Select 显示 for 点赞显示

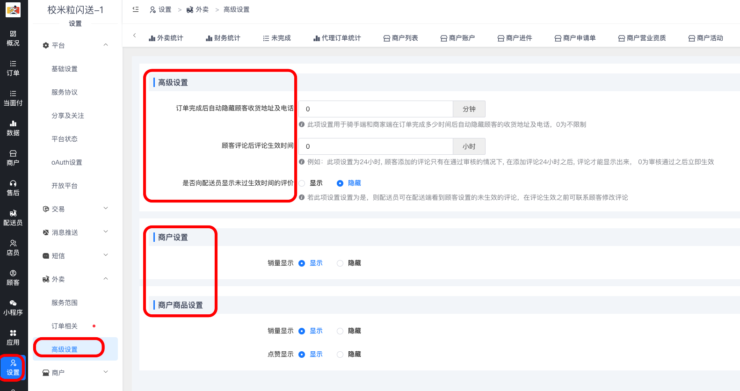point(302,354)
